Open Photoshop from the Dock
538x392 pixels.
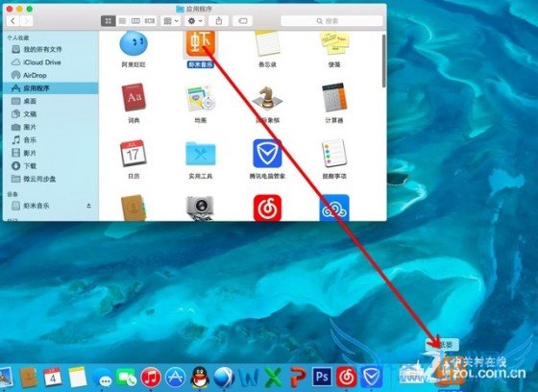(x=322, y=377)
